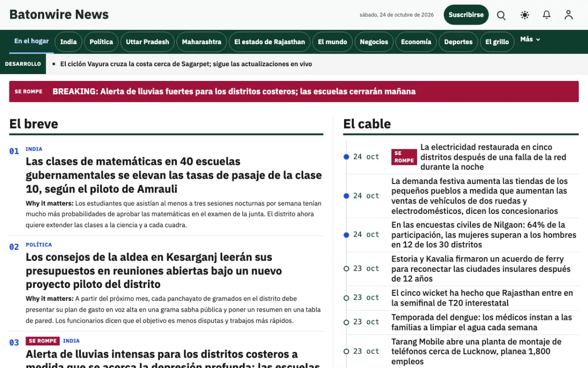Click the SE ROMPE badge on story 03

pos(43,341)
